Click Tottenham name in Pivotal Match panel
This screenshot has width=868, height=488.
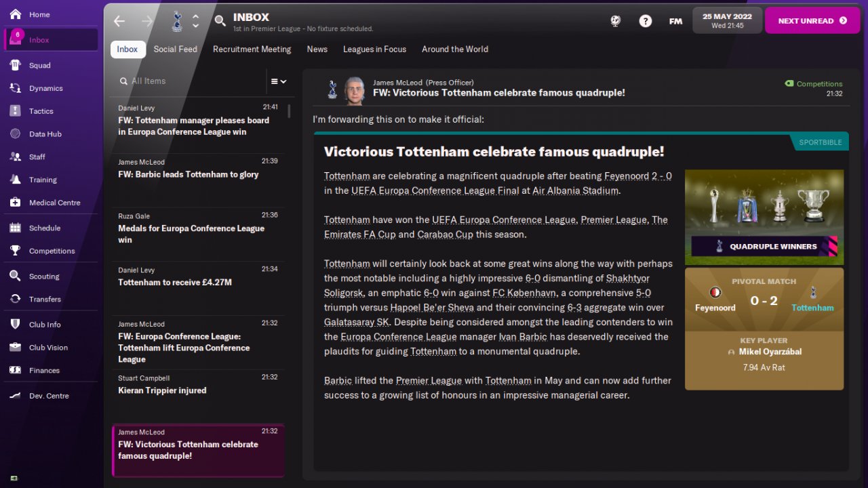tap(812, 308)
